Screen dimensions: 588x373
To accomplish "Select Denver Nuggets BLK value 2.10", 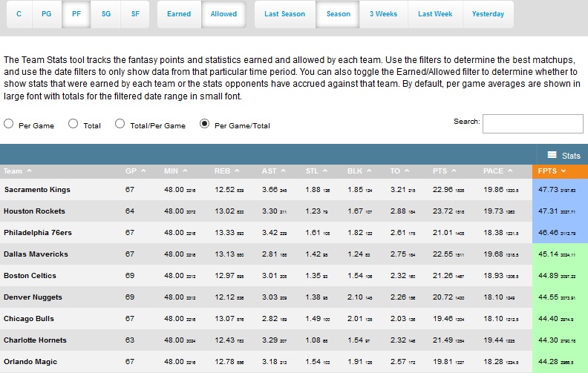I will tap(355, 297).
